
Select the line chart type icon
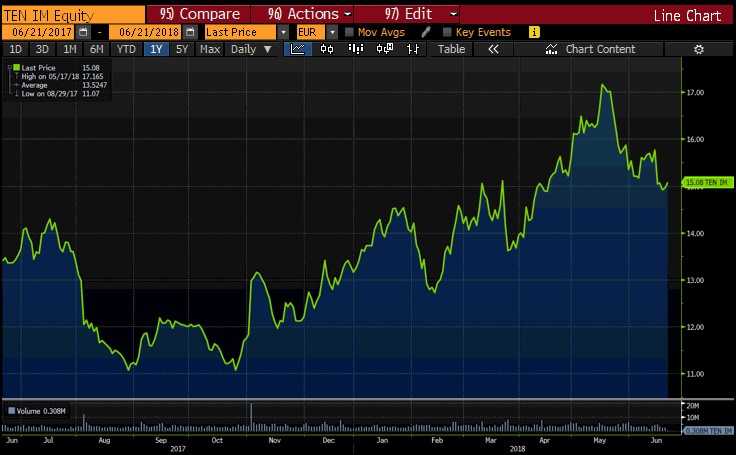(298, 49)
